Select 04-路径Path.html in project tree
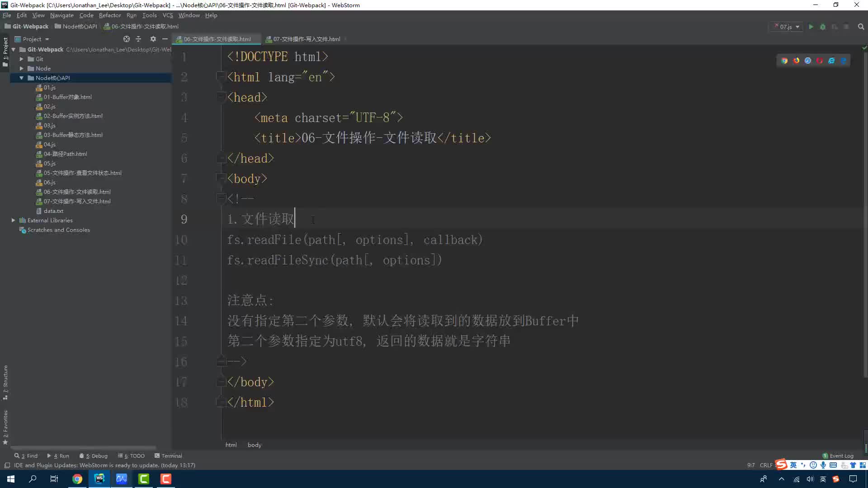This screenshot has width=868, height=488. tap(65, 154)
